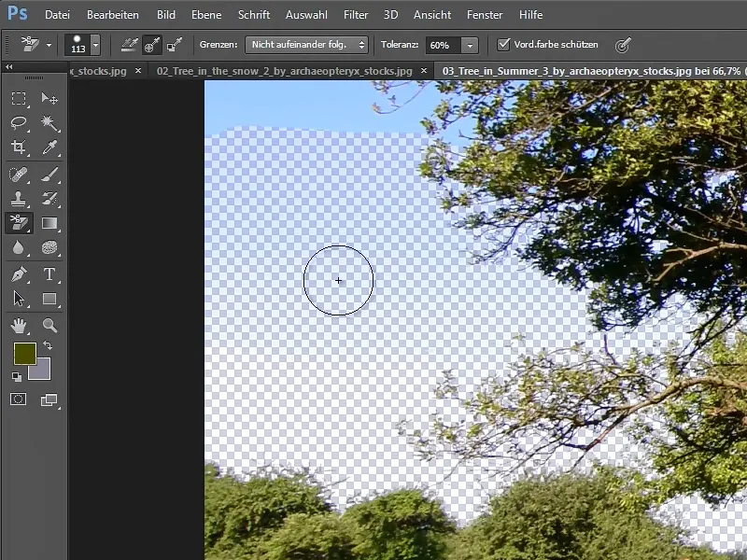Click the tools panel grip handle
This screenshot has height=560, width=747.
(x=34, y=77)
